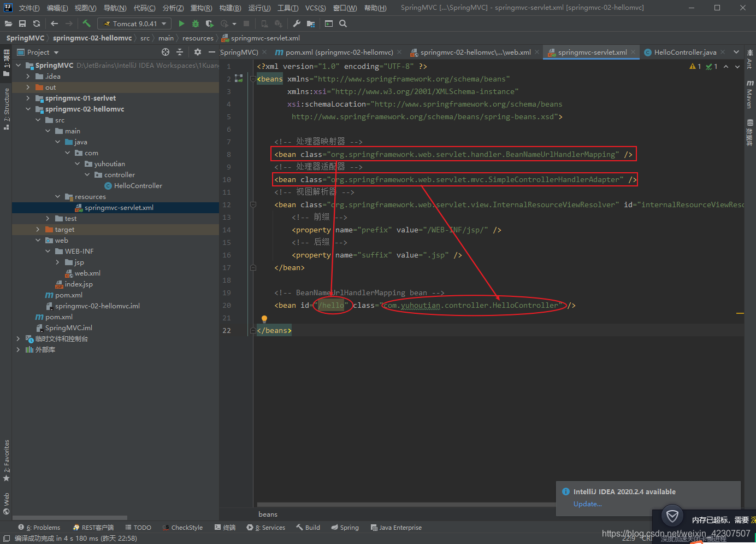The height and width of the screenshot is (544, 756).
Task: Expand the 外部库 external libraries node
Action: [x=18, y=350]
